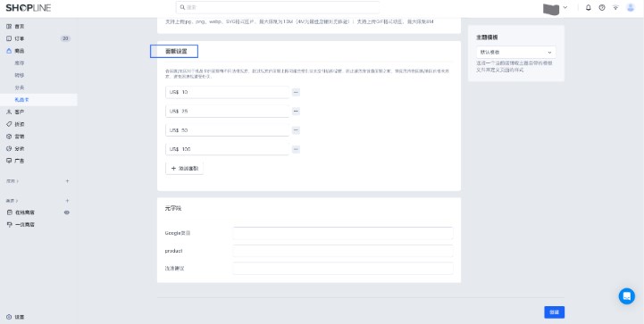This screenshot has height=324, width=644.
Task: Focus the top search box
Action: tap(278, 7)
